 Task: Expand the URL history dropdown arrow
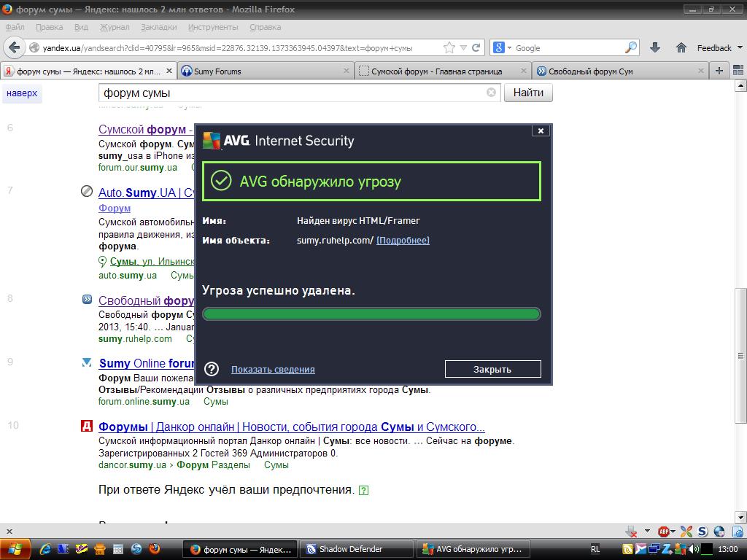coord(464,47)
